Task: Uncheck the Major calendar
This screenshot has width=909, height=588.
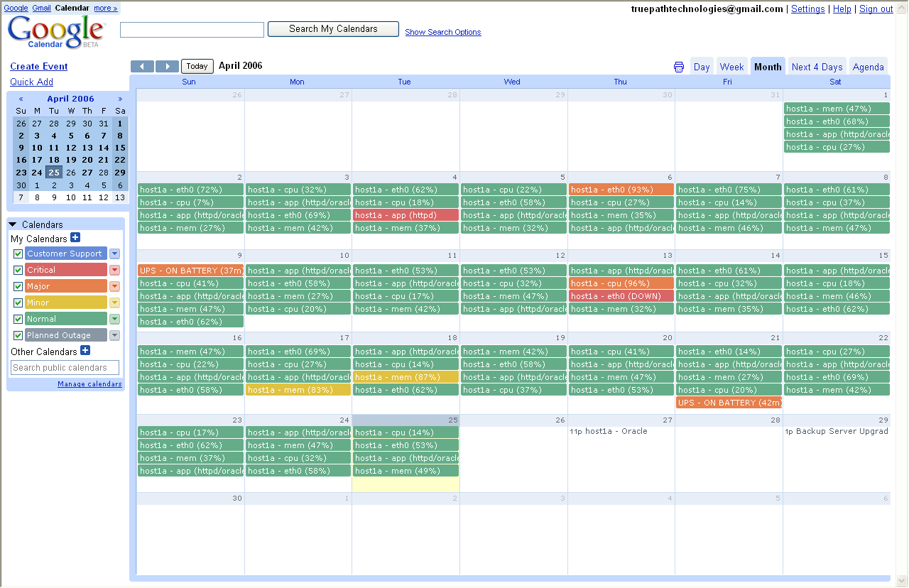Action: [18, 286]
